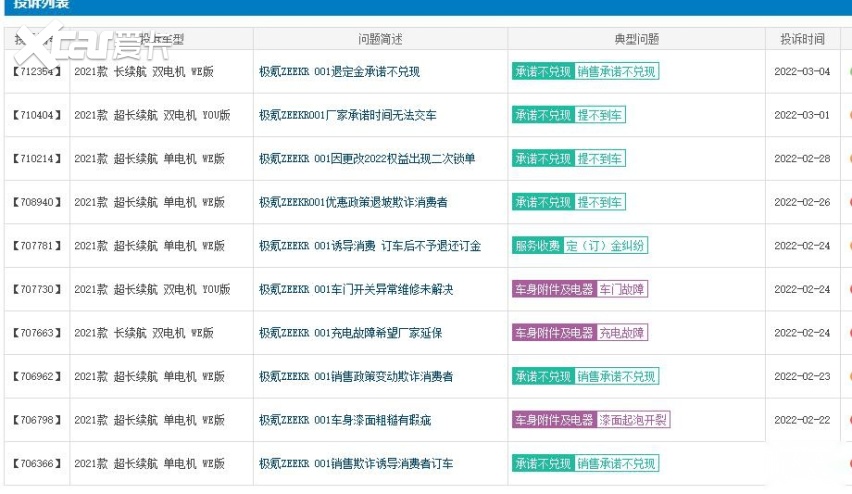Viewport: 852px width, 494px height.
Task: Click complaint ID 【707663】
Action: [36, 333]
